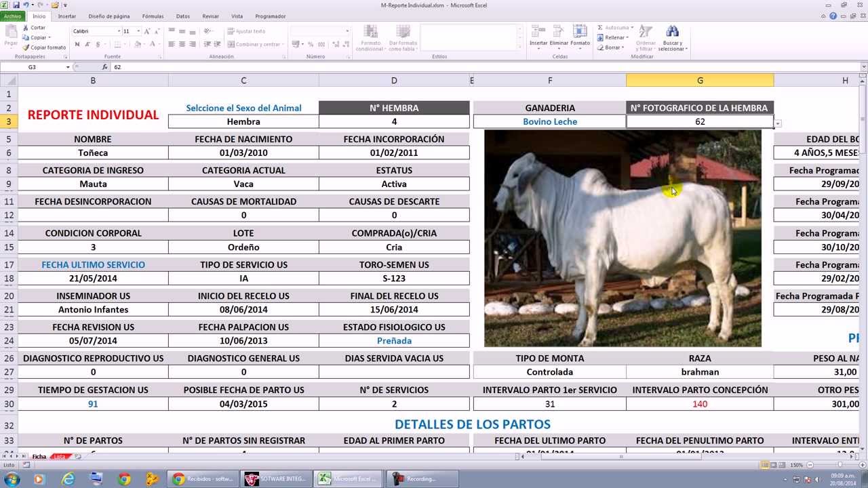This screenshot has height=488, width=868.
Task: Increase font size with the large A
Action: click(x=148, y=31)
